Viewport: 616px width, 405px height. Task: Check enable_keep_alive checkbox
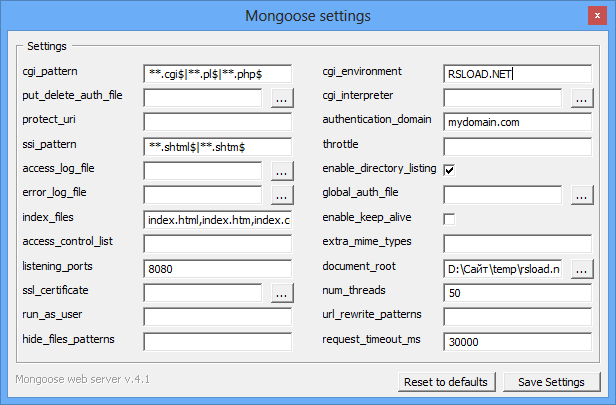(449, 219)
